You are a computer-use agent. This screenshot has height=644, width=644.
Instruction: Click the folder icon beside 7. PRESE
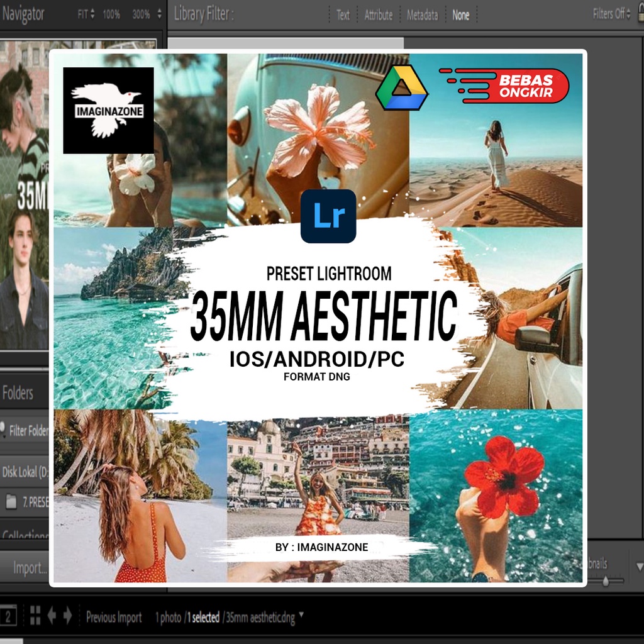[11, 501]
